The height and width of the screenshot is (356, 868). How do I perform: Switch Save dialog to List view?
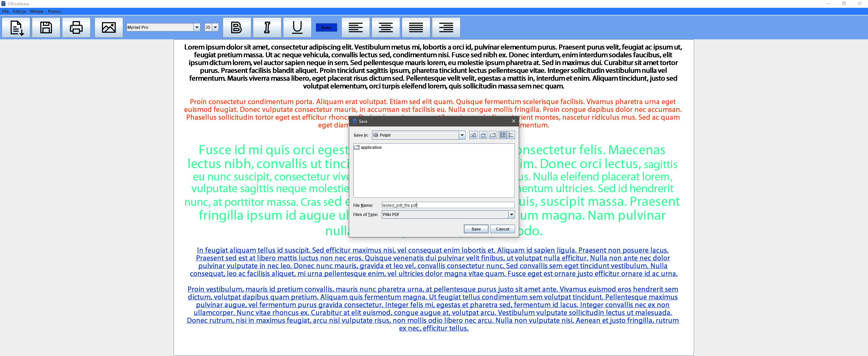pos(503,135)
